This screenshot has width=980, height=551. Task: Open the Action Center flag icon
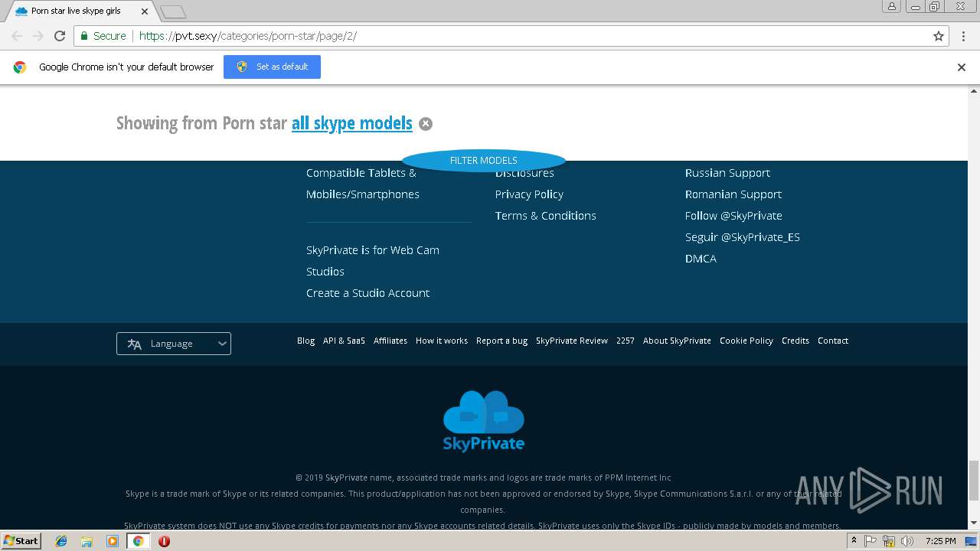(871, 541)
